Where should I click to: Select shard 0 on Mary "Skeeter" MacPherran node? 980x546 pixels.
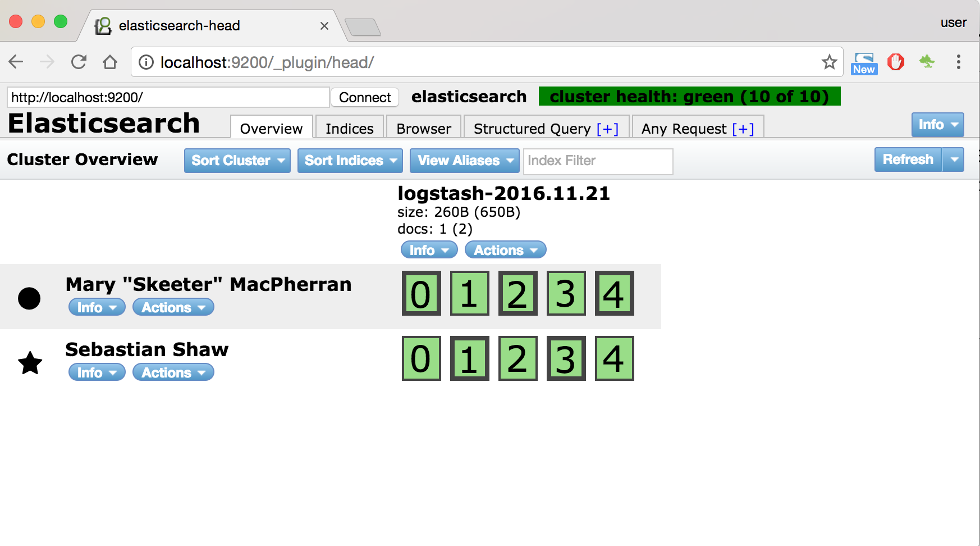point(422,293)
